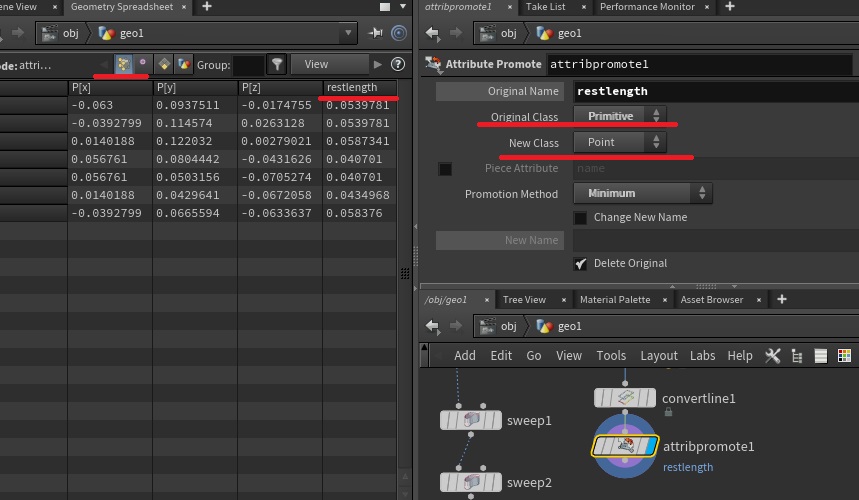This screenshot has width=859, height=500.
Task: Click the list view icon in network toolbar
Action: 821,356
